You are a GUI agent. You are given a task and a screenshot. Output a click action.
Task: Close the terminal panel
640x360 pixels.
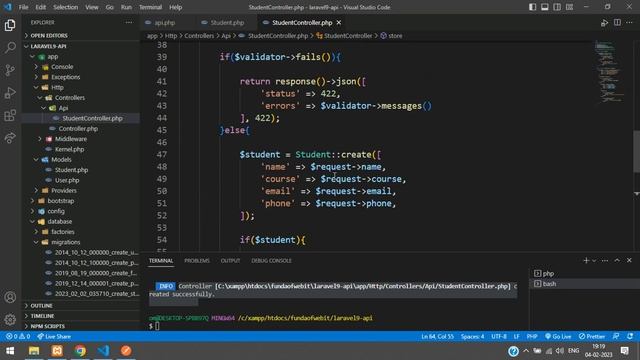(x=629, y=260)
